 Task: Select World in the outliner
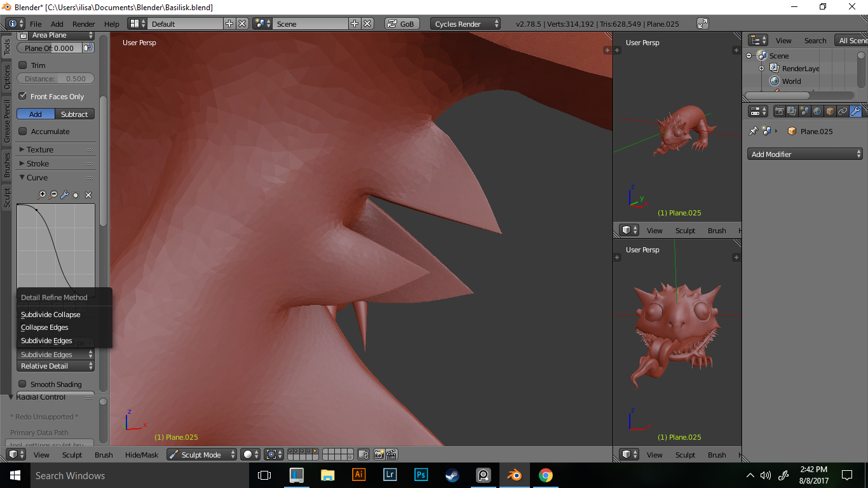(791, 81)
